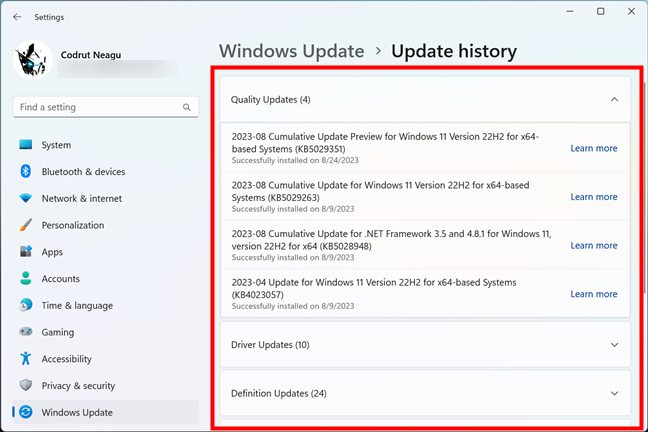
Task: Select the Personalization category
Action: pyautogui.click(x=106, y=225)
